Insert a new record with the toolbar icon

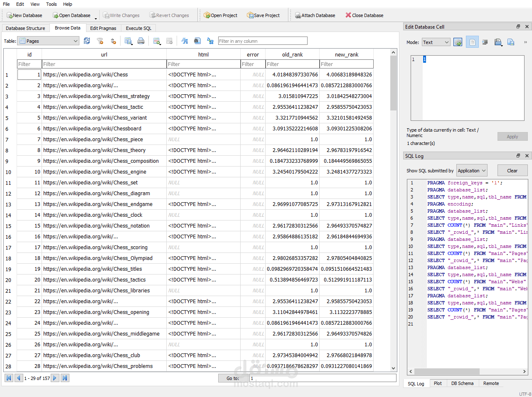coord(157,41)
